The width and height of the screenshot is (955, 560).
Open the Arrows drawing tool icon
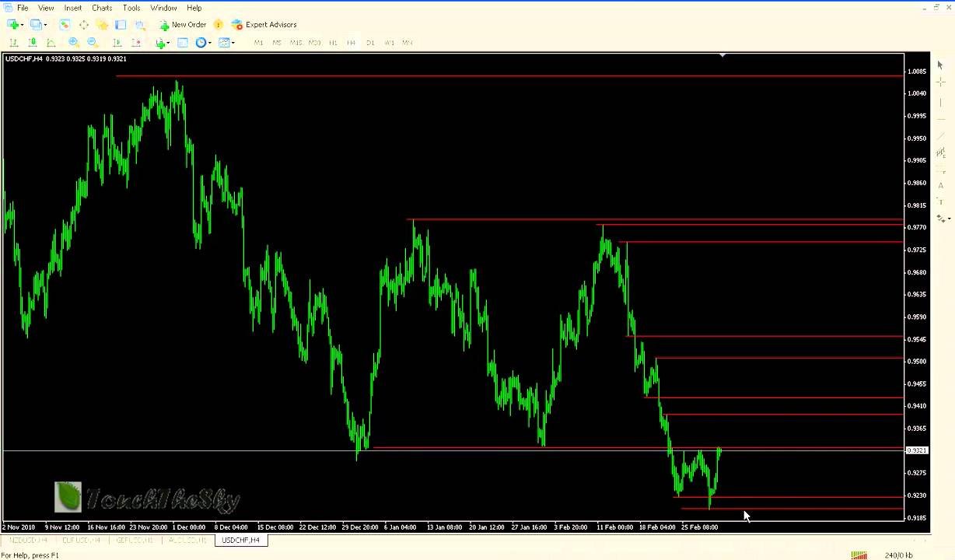click(x=940, y=219)
